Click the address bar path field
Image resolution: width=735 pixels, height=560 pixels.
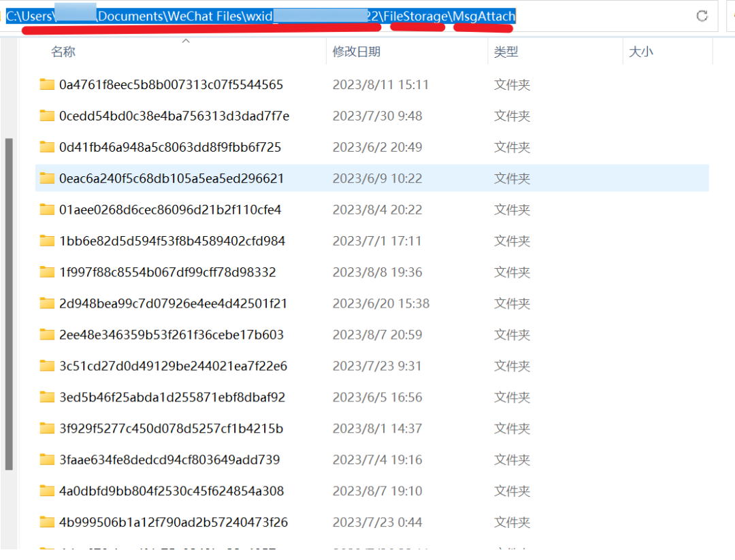359,16
